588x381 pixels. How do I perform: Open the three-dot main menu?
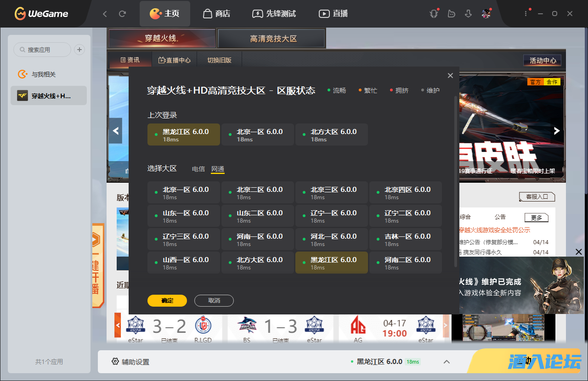(x=526, y=14)
